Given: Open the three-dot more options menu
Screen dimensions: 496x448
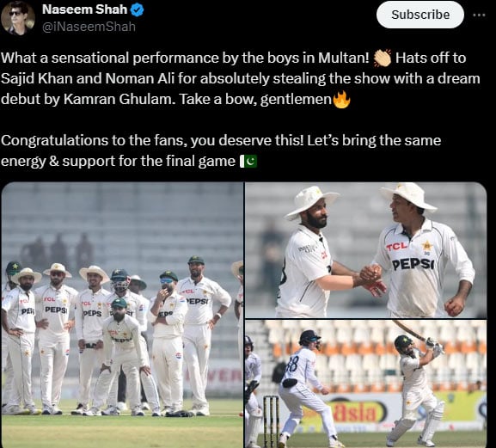Looking at the screenshot, I should tap(479, 15).
